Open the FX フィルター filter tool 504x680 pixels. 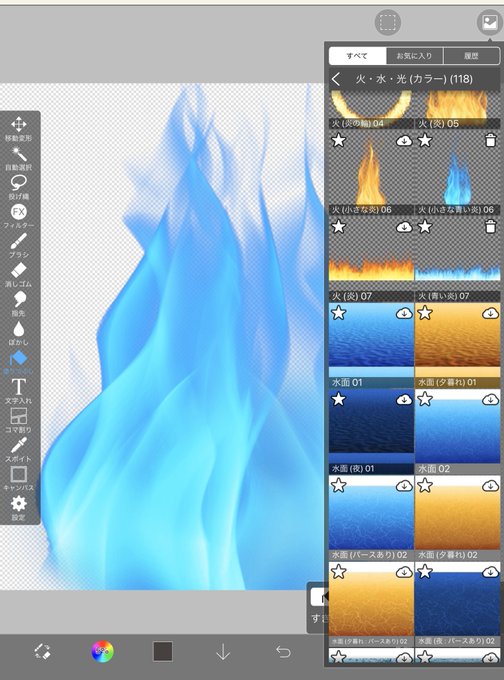[18, 216]
